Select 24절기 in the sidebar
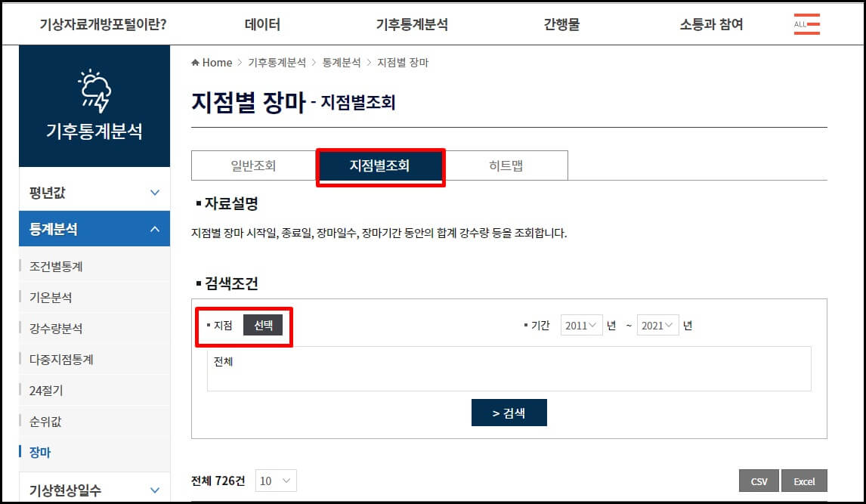 click(x=47, y=390)
